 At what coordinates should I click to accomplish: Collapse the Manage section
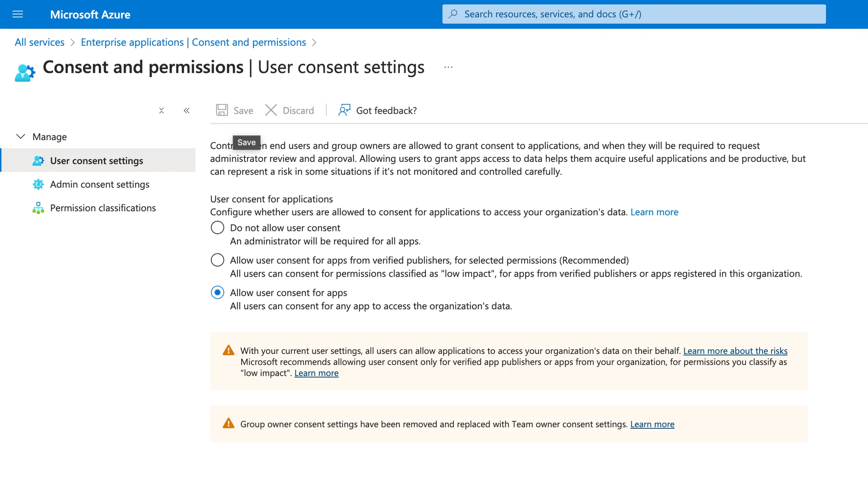[20, 136]
